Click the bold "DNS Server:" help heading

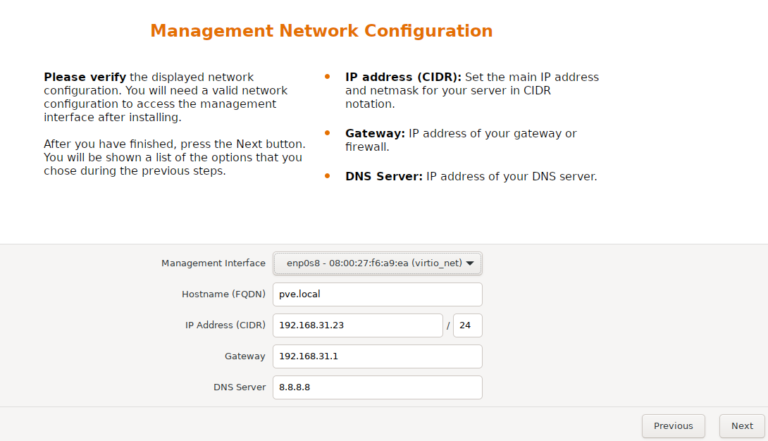(384, 177)
